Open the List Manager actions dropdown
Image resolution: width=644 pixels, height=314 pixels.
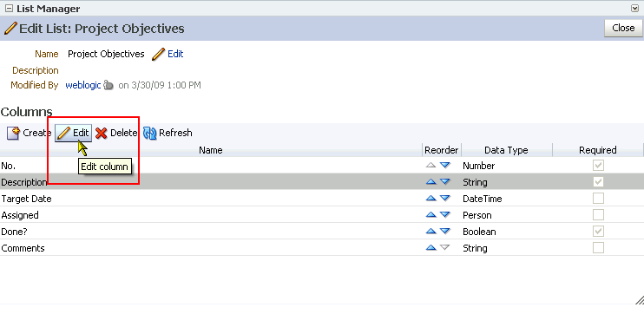click(x=634, y=8)
